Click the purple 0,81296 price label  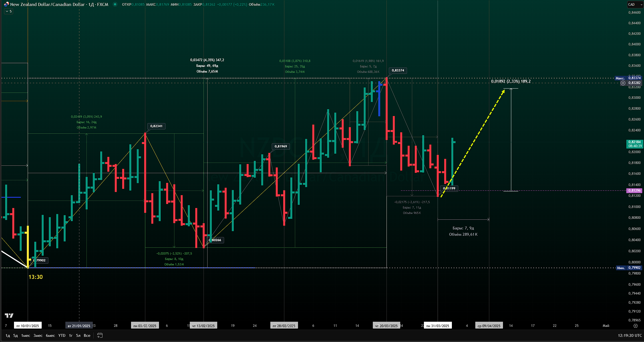click(x=634, y=191)
